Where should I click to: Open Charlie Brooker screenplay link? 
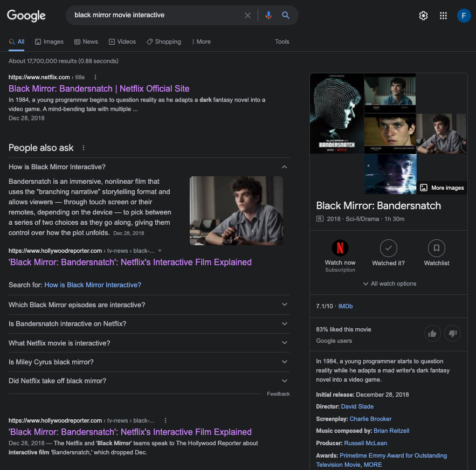tap(370, 419)
